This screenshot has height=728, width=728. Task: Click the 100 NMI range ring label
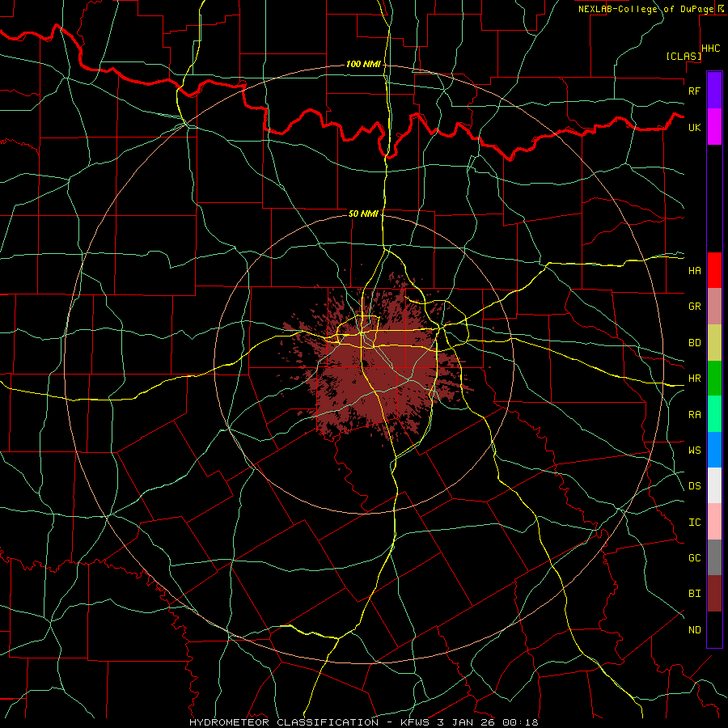pyautogui.click(x=363, y=64)
